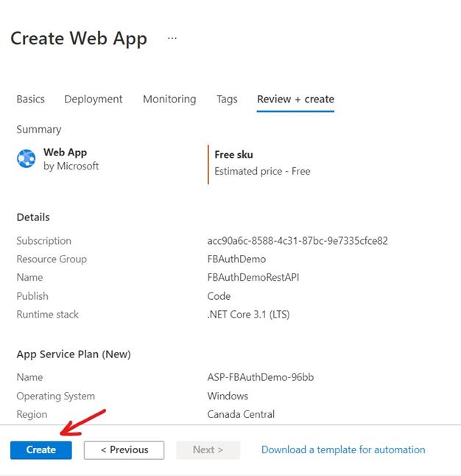
Task: Click the Region field label
Action: [32, 414]
